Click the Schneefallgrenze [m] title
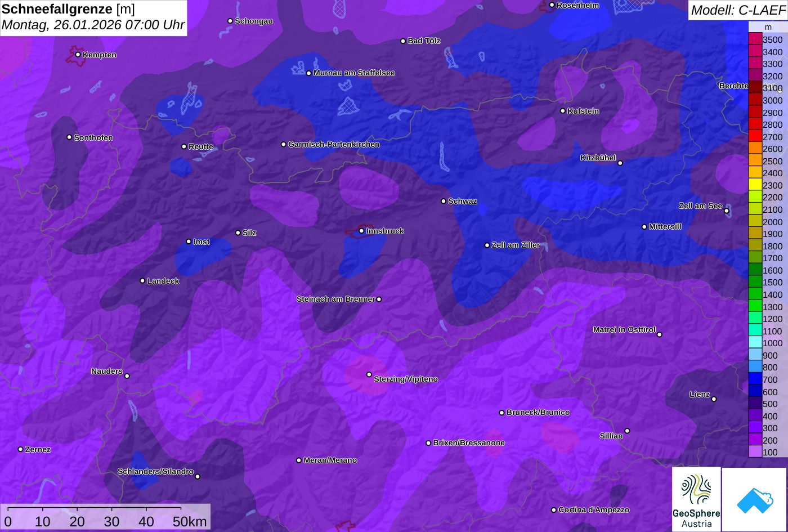 pos(68,9)
